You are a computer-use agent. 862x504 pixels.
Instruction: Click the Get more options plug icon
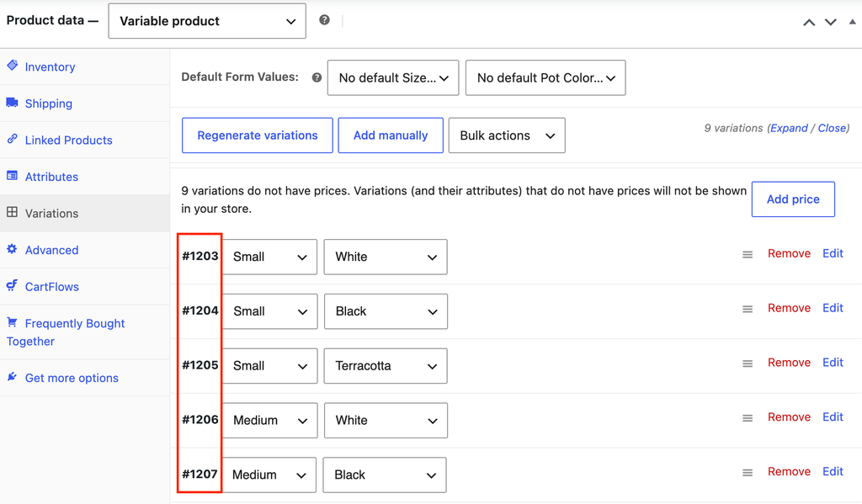(12, 376)
